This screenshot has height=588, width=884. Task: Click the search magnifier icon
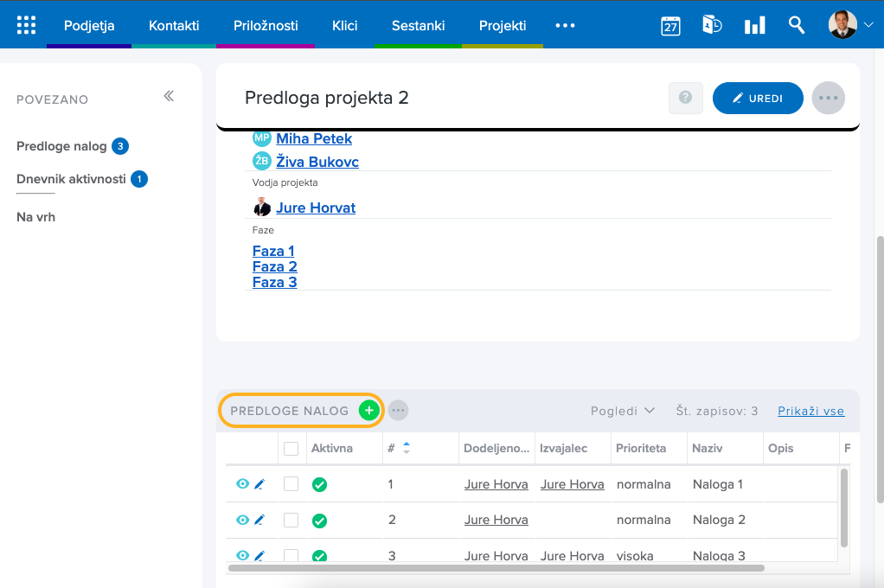click(x=797, y=25)
